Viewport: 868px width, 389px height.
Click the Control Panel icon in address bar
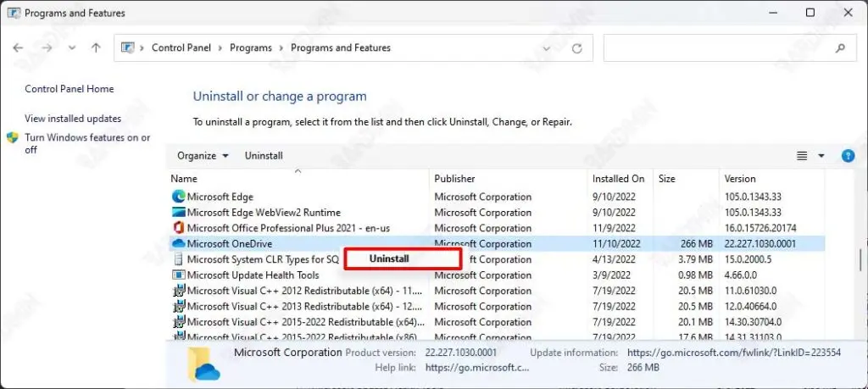click(128, 48)
